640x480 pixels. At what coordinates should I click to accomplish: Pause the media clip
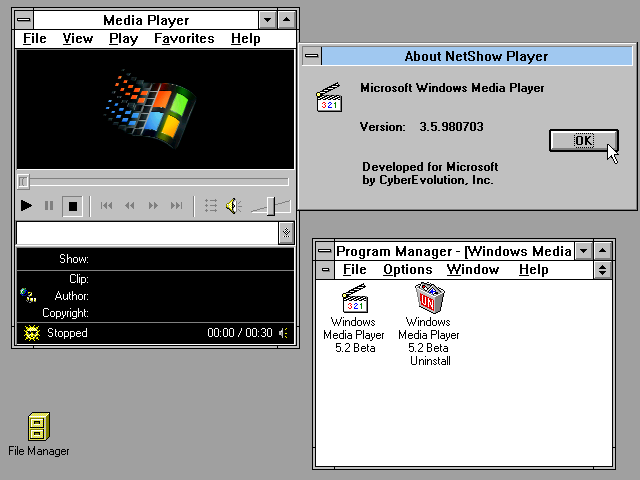pos(49,206)
